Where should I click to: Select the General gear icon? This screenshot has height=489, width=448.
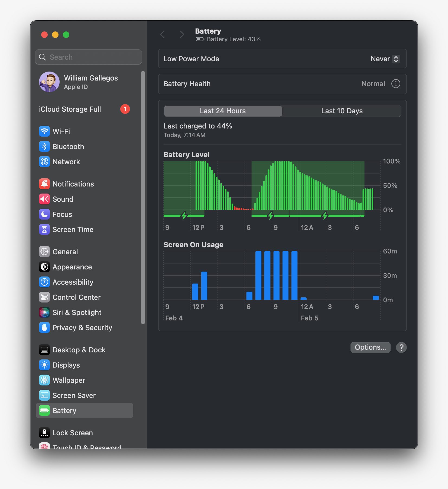click(44, 252)
